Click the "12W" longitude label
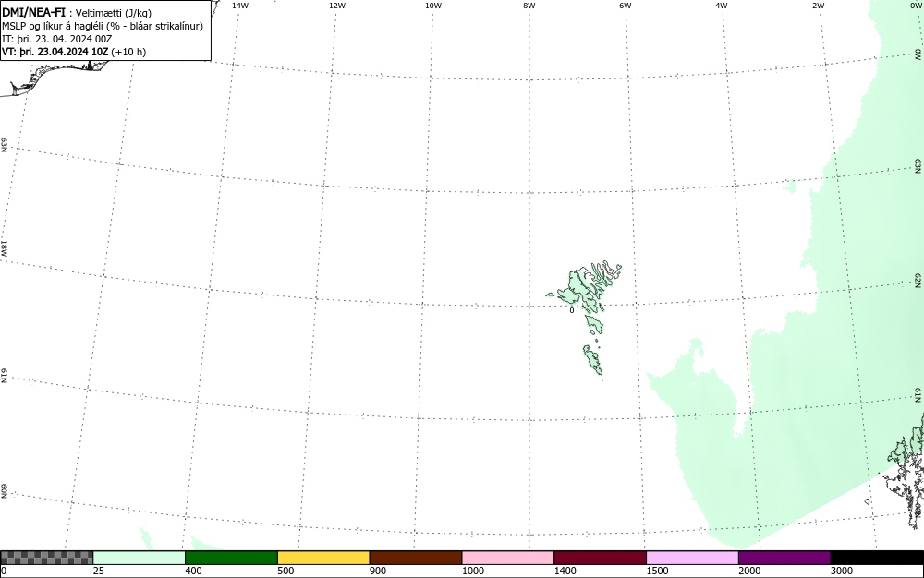Screen dimensions: 924x578 click(337, 6)
